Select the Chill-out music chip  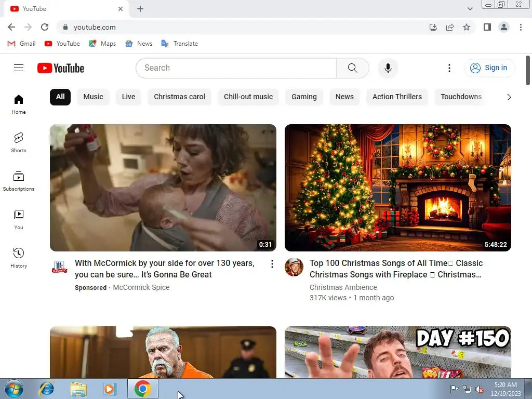pyautogui.click(x=248, y=97)
